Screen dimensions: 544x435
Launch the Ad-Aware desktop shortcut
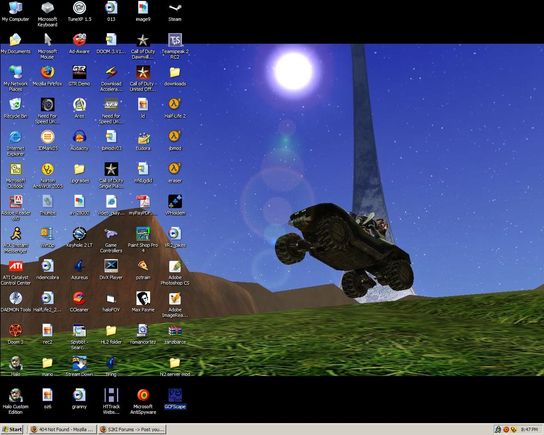[79, 44]
